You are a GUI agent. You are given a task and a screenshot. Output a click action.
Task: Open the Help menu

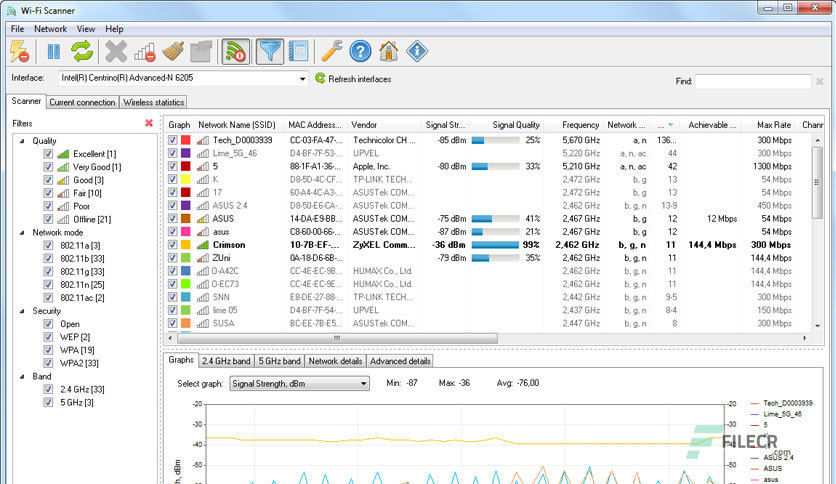[114, 29]
